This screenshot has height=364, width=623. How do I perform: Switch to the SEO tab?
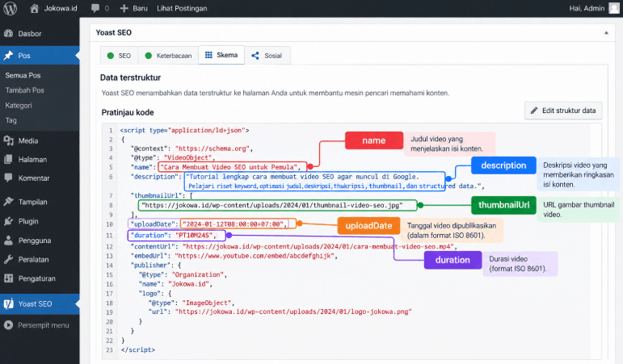coord(120,55)
